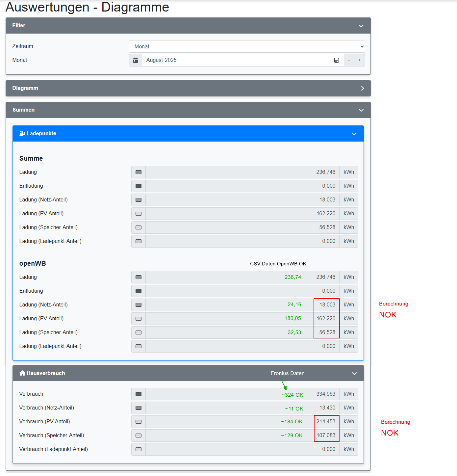Click the Verbrauch value 334,963
This screenshot has width=457, height=476.
(x=326, y=394)
